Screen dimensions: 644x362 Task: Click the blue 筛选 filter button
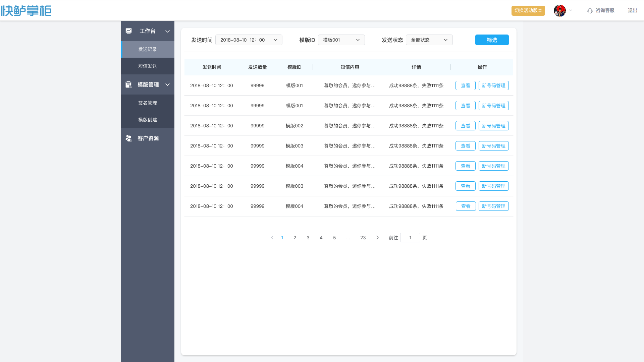(x=492, y=40)
